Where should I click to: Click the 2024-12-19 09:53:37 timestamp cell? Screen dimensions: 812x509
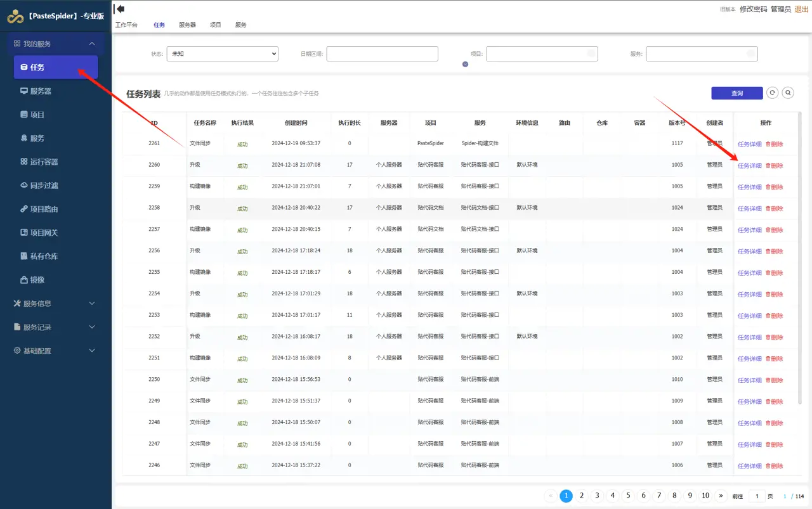[x=296, y=143]
